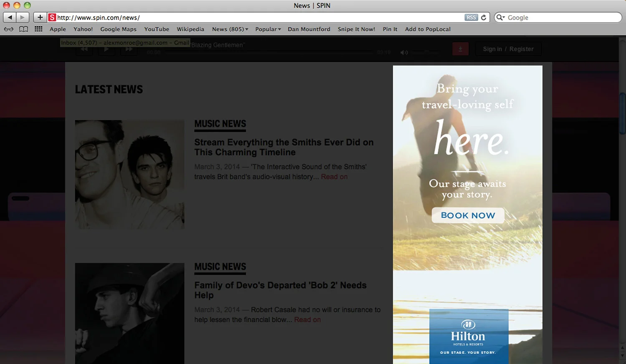
Task: Open the Smiths article thumbnail photo
Action: pyautogui.click(x=129, y=174)
